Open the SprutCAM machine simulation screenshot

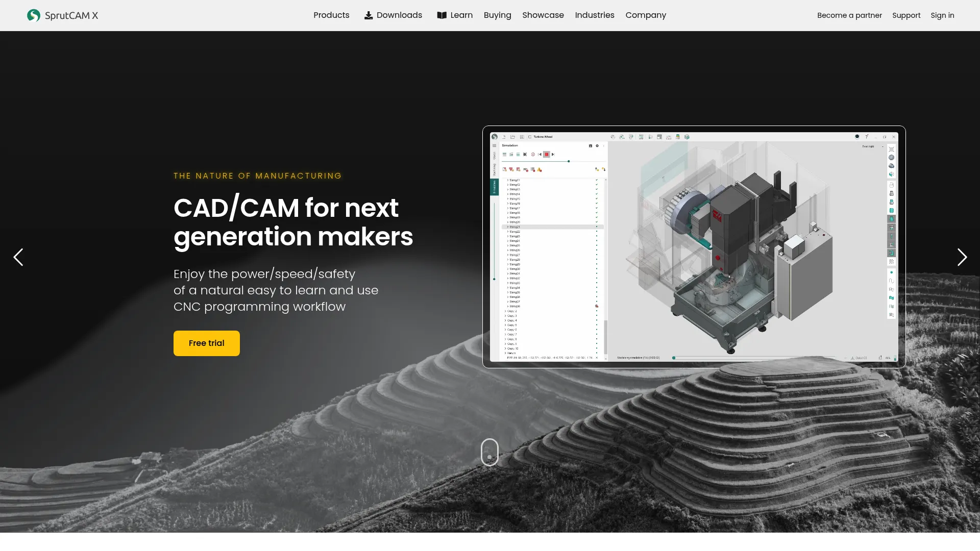694,247
